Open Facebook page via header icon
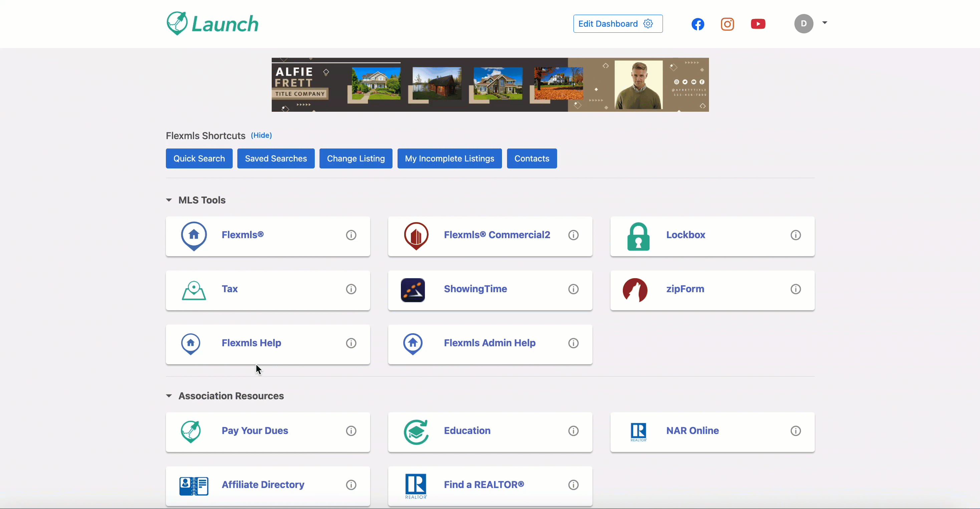Image resolution: width=980 pixels, height=509 pixels. pos(698,24)
